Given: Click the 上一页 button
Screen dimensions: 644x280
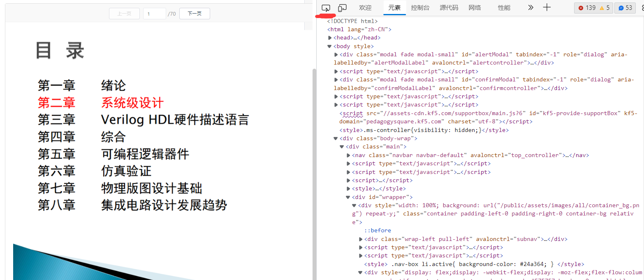Looking at the screenshot, I should click(x=124, y=14).
